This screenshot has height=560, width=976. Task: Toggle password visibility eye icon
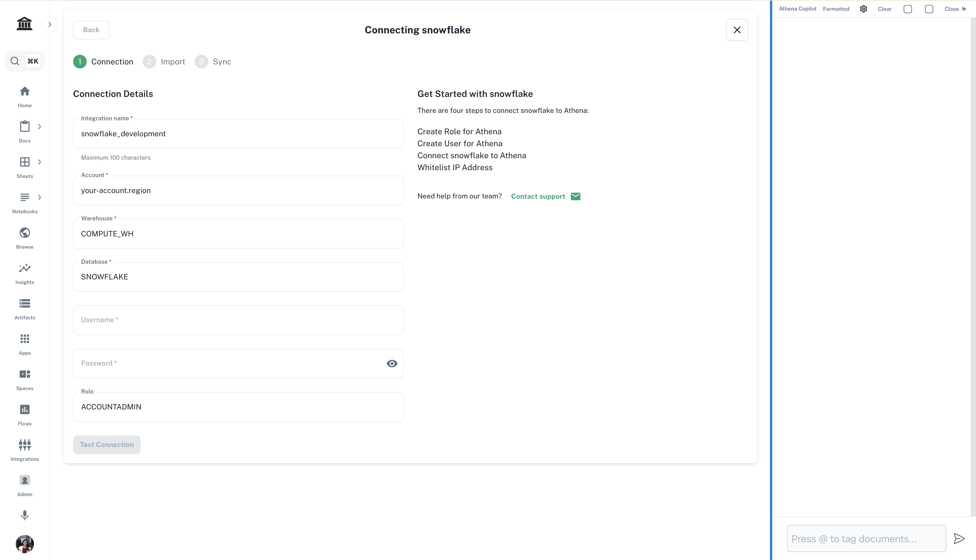(392, 364)
